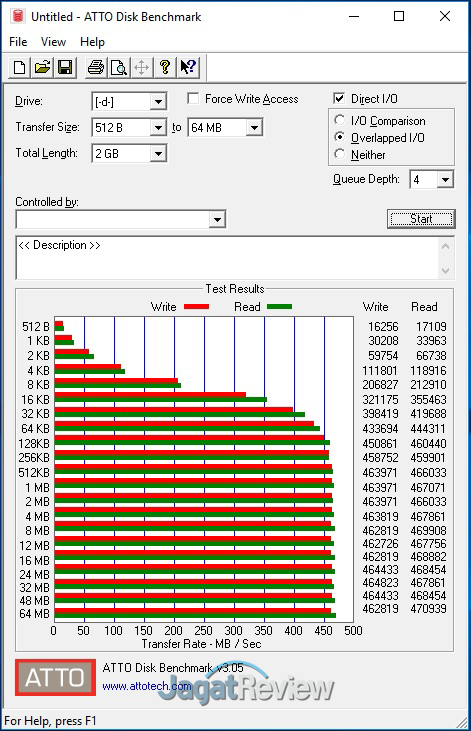Open the Drive dropdown
Viewport: 471px width, 731px height.
coord(158,102)
